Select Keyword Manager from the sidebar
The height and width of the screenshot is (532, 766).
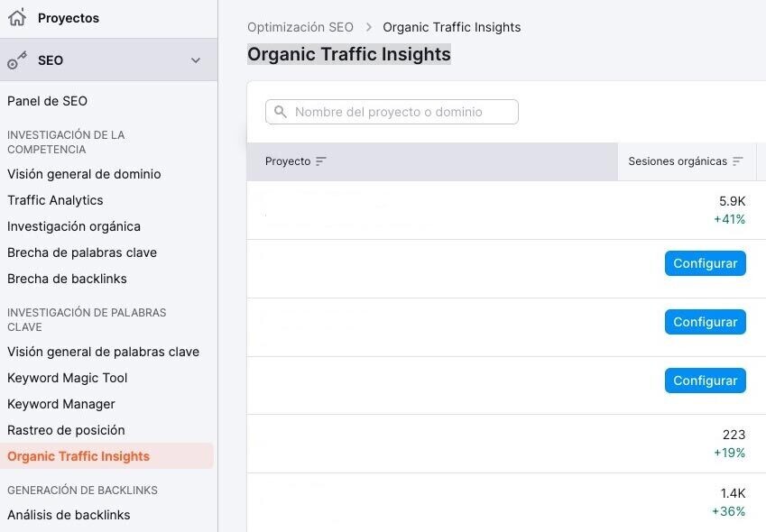[x=60, y=403]
